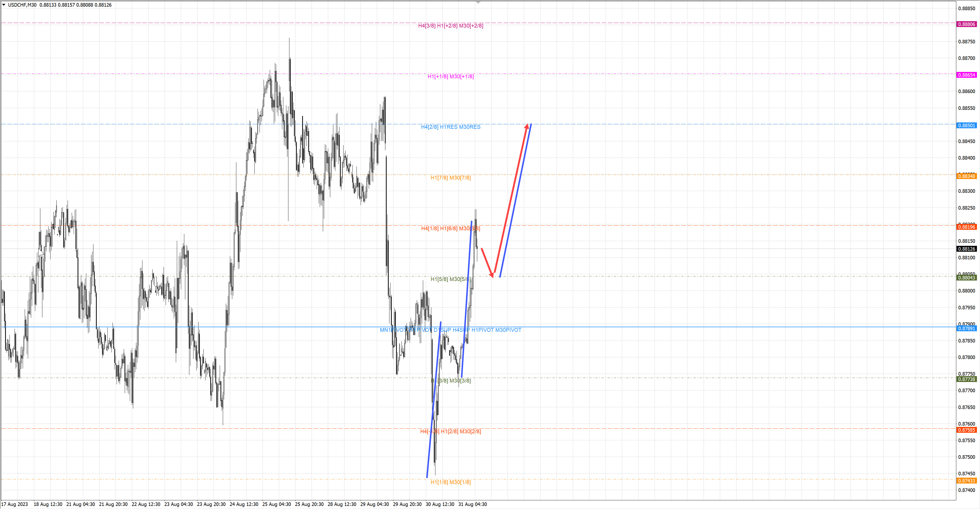Select the long blue projection line beside red arrow
The image size is (980, 509).
click(x=516, y=200)
